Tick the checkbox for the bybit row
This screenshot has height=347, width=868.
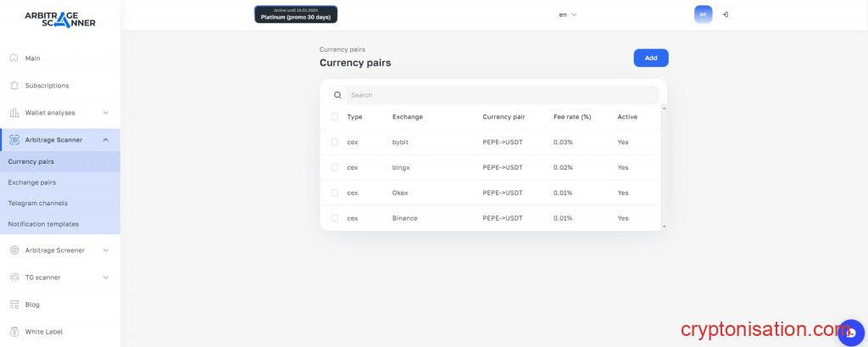[335, 142]
